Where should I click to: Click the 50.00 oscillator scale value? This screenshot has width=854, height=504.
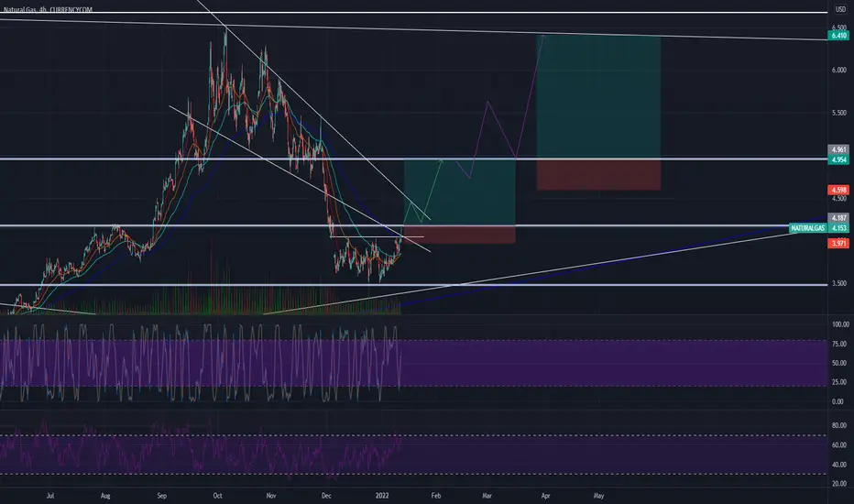(838, 363)
